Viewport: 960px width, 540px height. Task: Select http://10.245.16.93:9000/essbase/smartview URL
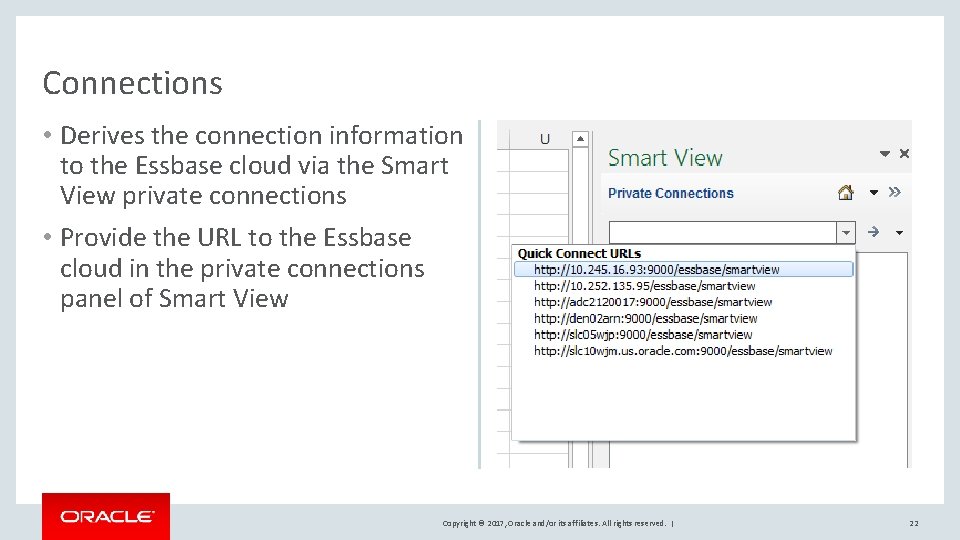click(683, 269)
